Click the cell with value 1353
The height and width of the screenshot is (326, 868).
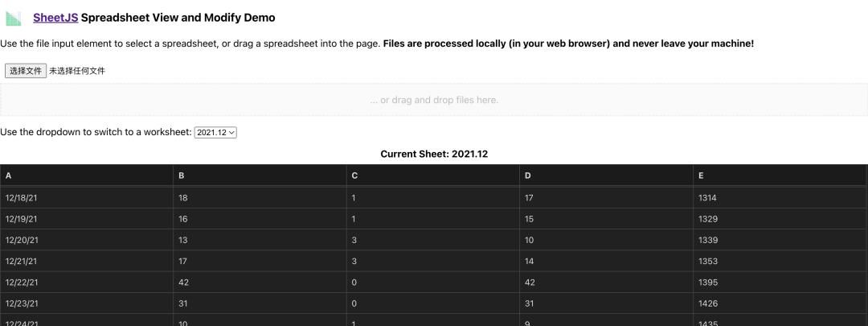click(x=780, y=262)
